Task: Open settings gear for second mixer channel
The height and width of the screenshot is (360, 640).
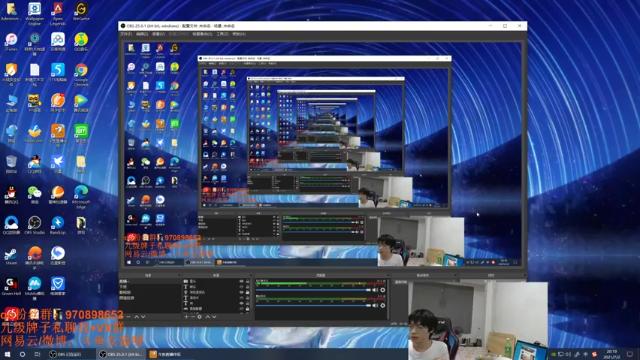Action: [x=382, y=305]
